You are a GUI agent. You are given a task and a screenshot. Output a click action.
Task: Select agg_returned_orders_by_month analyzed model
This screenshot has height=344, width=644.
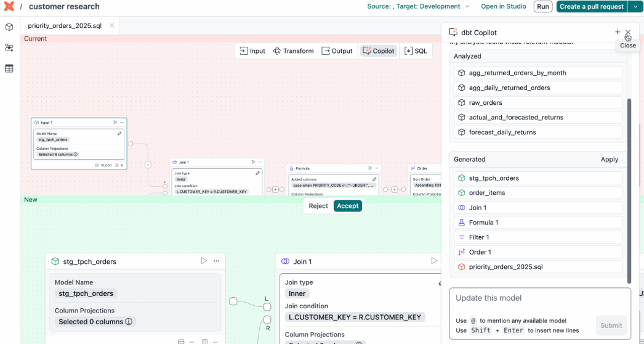538,73
